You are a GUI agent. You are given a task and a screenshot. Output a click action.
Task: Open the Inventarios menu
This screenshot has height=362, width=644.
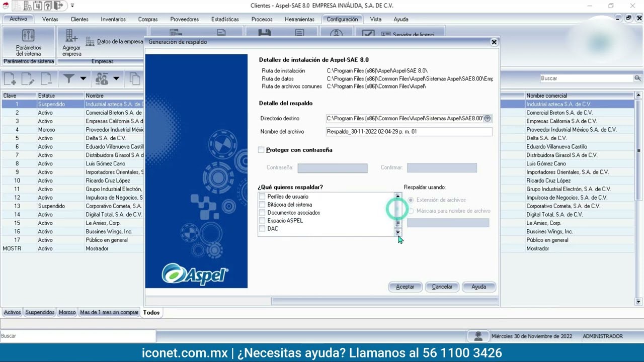coord(113,19)
